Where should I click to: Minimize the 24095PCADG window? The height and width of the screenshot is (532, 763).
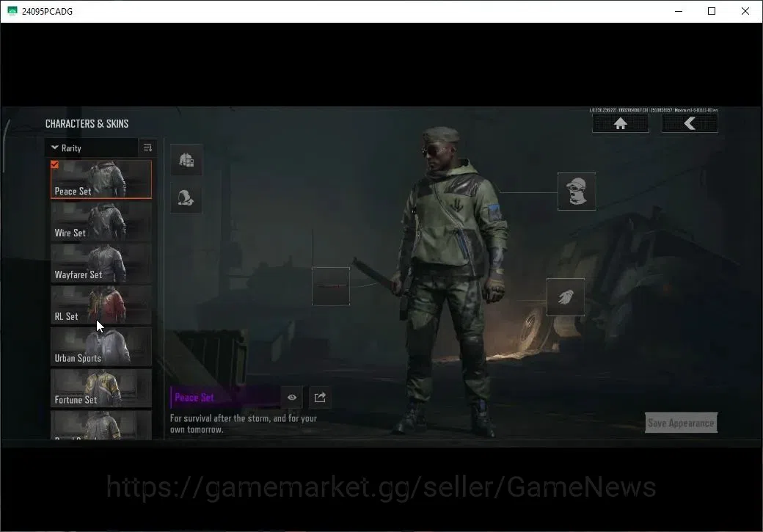[x=679, y=11]
